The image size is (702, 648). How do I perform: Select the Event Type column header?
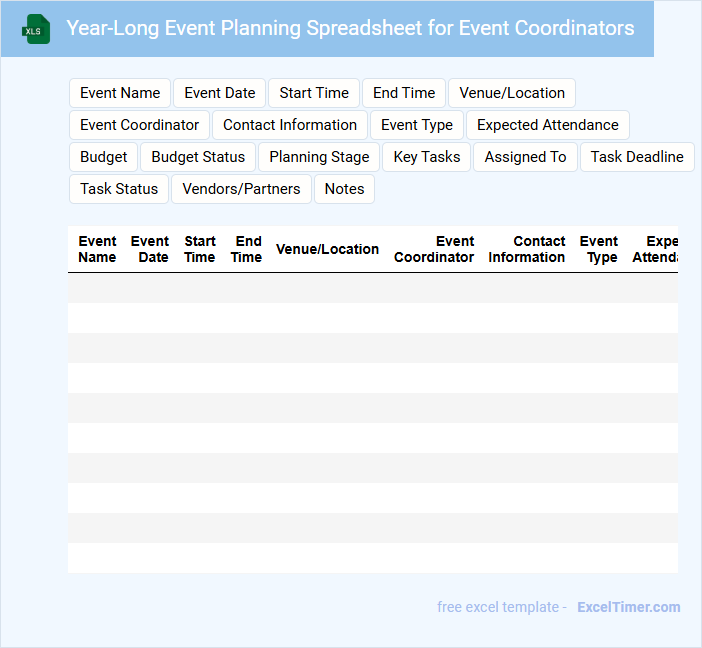pyautogui.click(x=600, y=249)
